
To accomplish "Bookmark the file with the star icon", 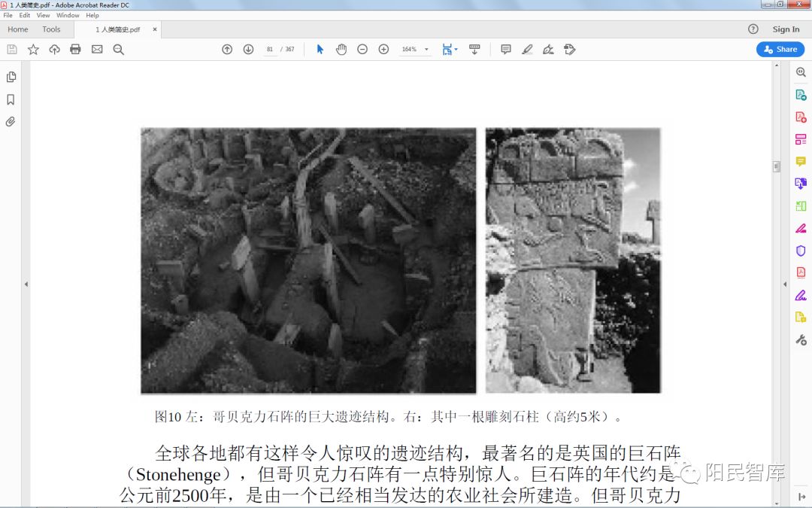I will click(33, 50).
